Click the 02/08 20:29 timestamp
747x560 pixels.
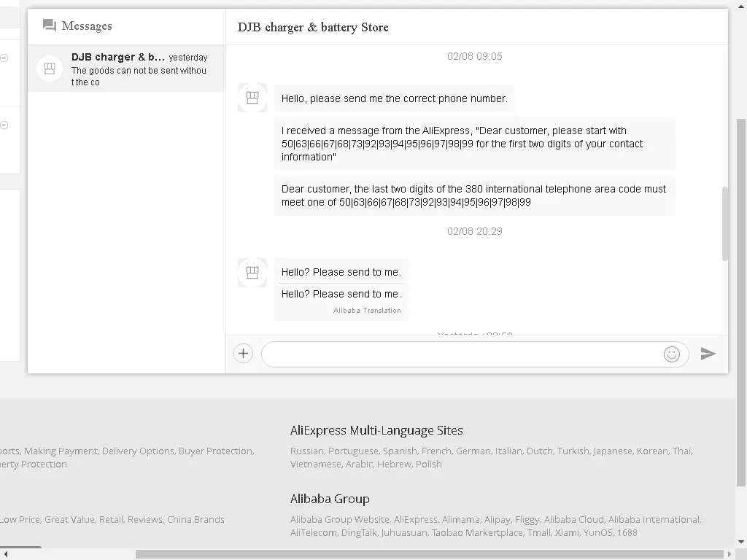click(x=474, y=231)
